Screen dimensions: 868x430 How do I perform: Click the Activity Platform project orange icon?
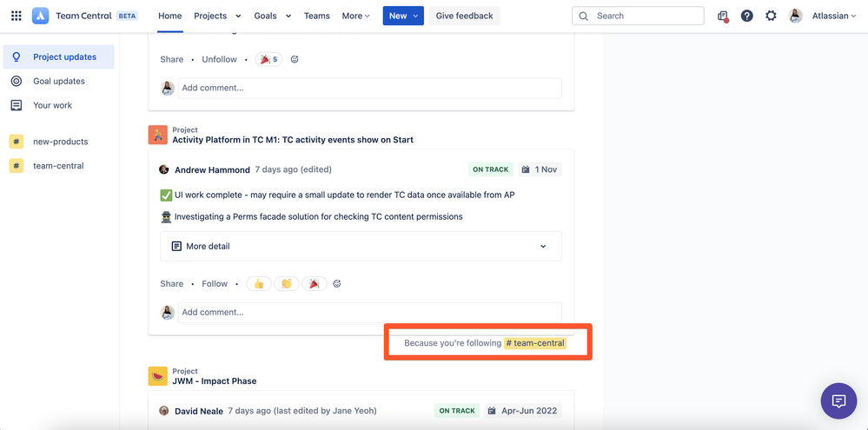click(158, 135)
